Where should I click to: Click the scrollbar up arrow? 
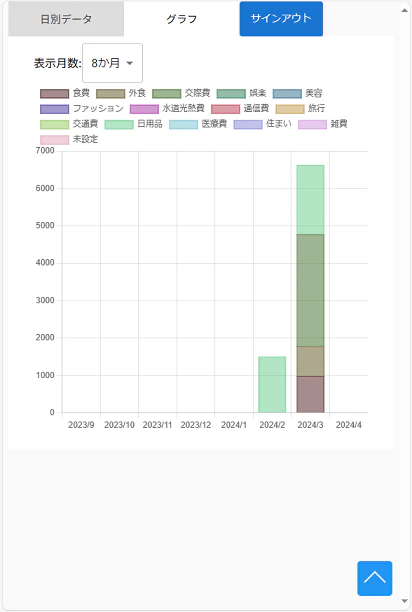click(405, 11)
